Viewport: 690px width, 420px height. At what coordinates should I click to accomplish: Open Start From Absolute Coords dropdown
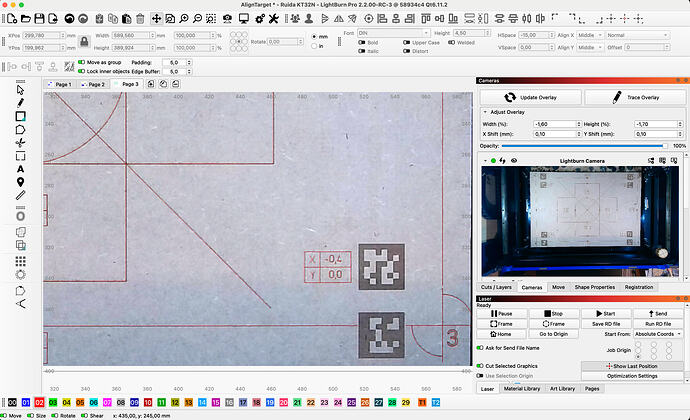pyautogui.click(x=658, y=334)
